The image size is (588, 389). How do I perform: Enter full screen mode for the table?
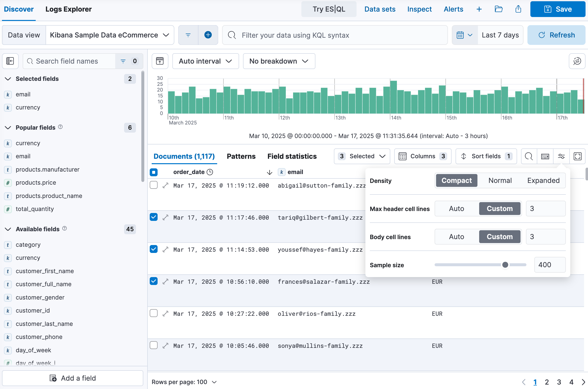[x=577, y=156]
